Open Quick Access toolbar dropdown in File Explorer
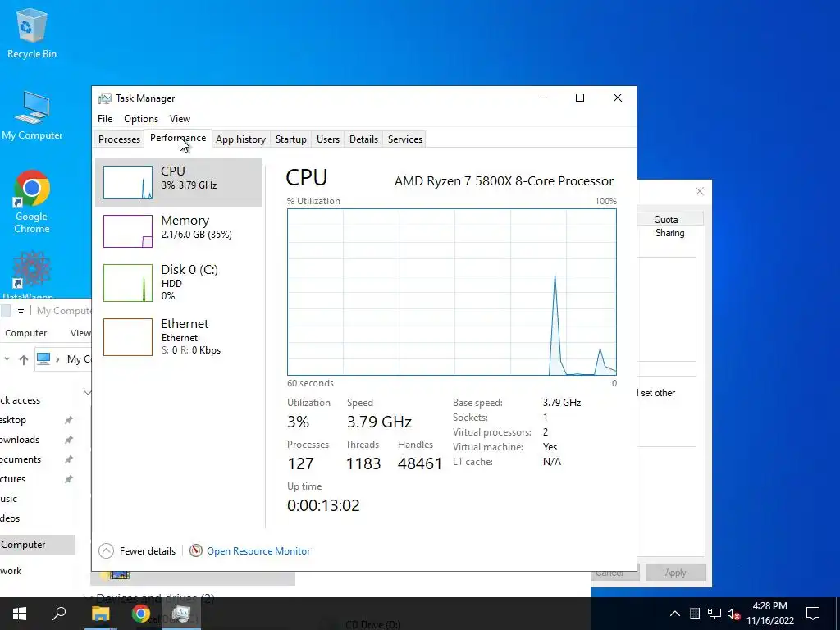Image resolution: width=840 pixels, height=630 pixels. pyautogui.click(x=21, y=311)
